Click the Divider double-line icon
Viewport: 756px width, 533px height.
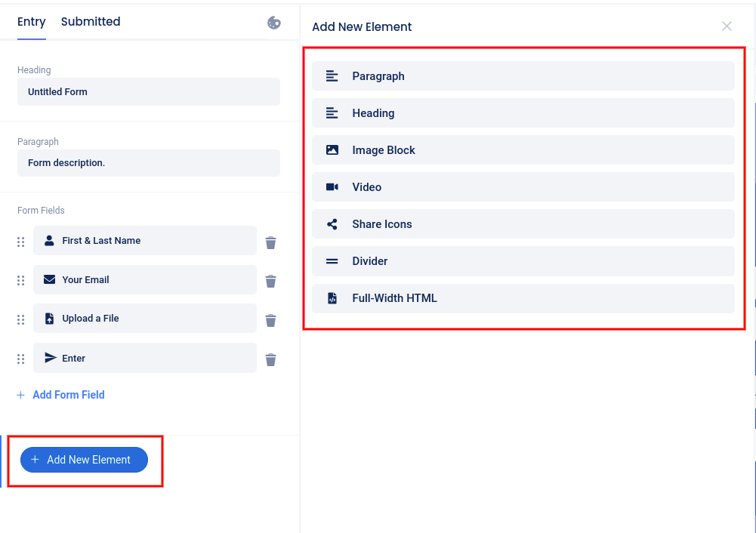pos(332,261)
